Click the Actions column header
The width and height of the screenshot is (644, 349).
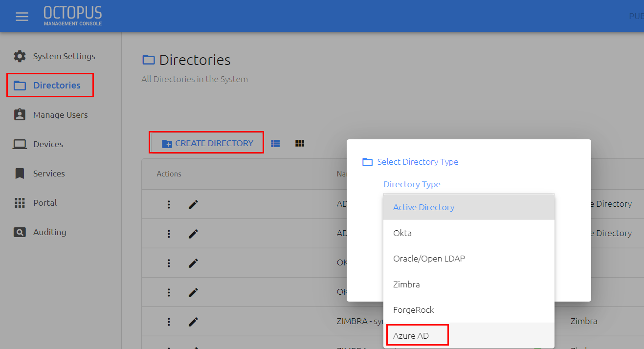[x=169, y=174]
